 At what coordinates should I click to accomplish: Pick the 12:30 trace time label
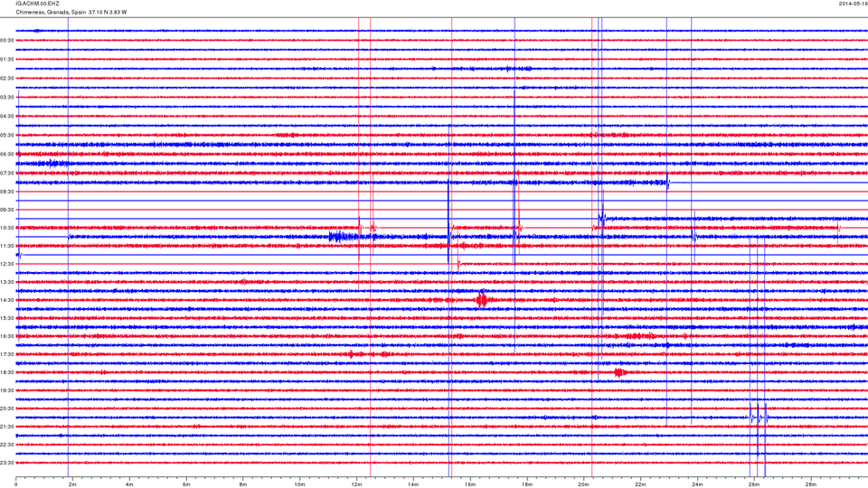(x=7, y=264)
